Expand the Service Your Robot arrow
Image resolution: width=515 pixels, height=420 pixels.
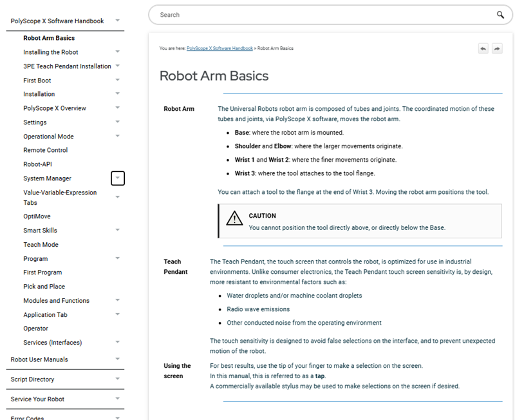[x=117, y=399]
